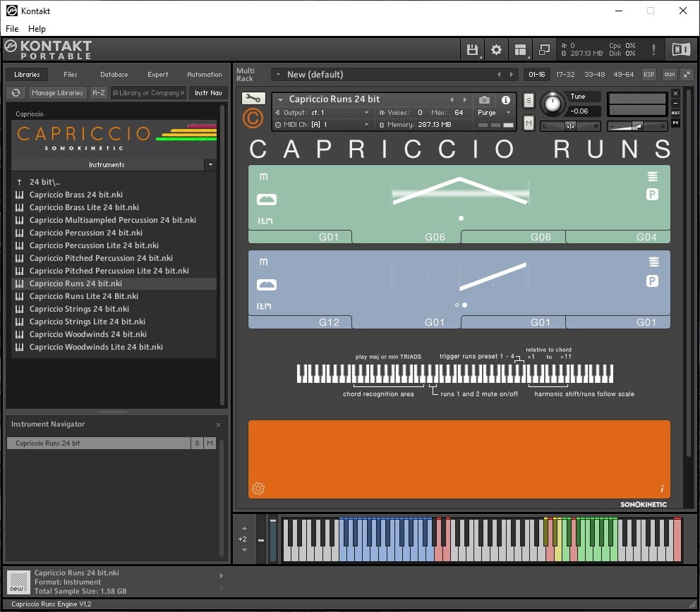The width and height of the screenshot is (700, 612).
Task: Toggle instrument Solo S button
Action: coord(529,100)
